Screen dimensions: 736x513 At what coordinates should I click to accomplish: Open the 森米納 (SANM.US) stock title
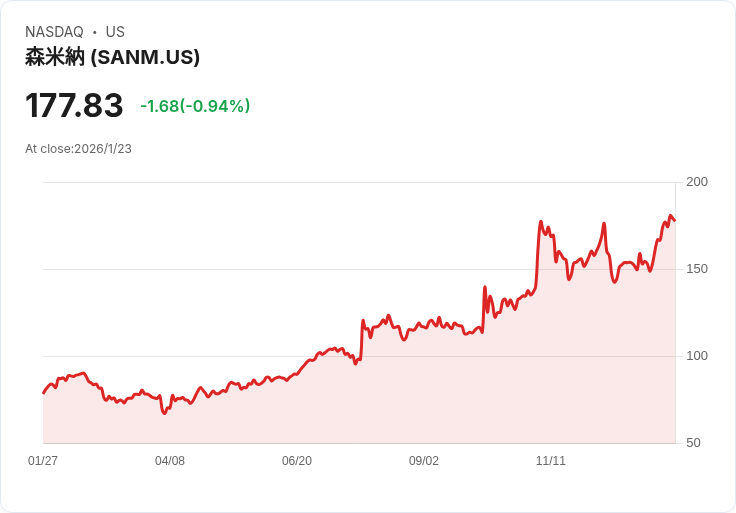click(112, 57)
